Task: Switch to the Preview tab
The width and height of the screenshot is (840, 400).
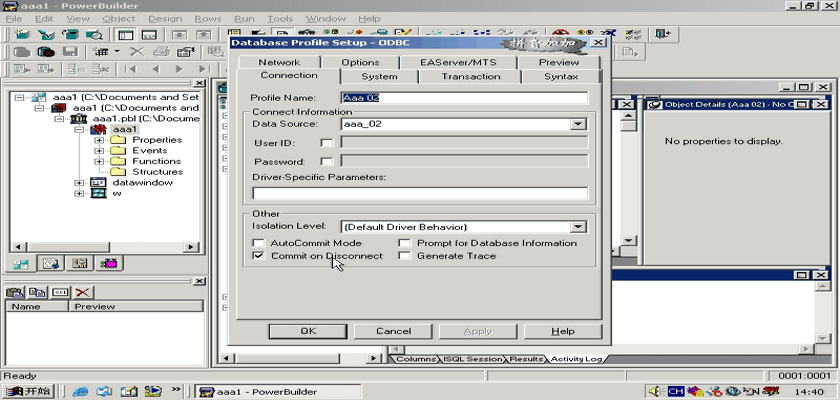Action: 559,62
